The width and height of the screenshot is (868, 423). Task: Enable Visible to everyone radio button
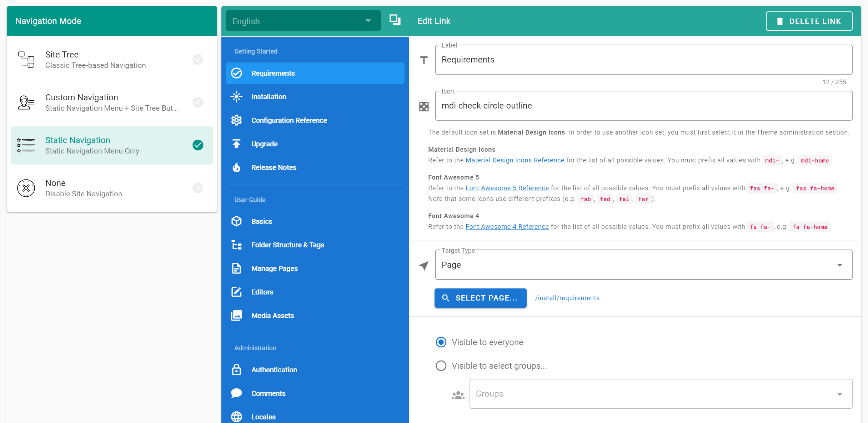442,342
